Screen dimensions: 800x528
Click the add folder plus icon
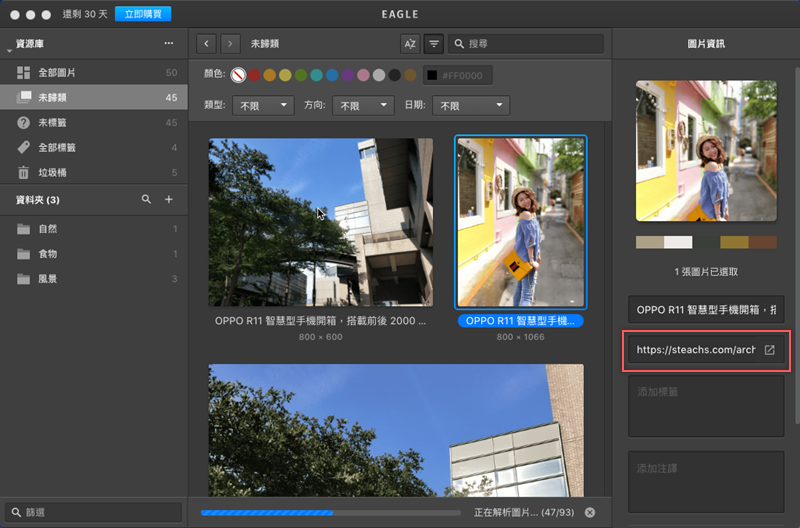point(169,200)
